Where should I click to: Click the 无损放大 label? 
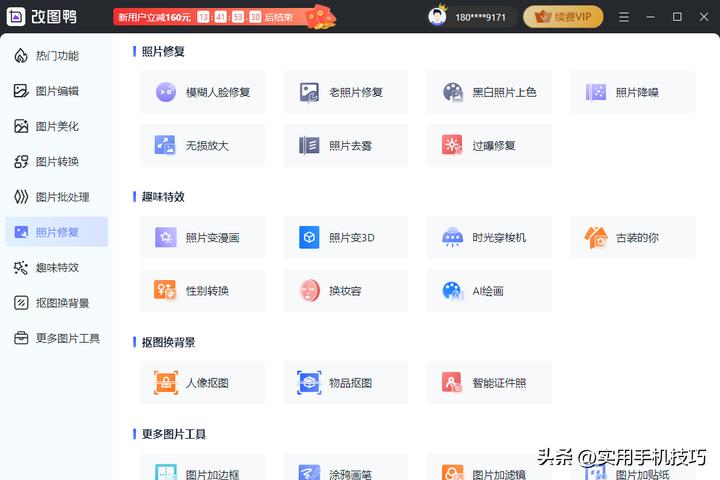(207, 146)
